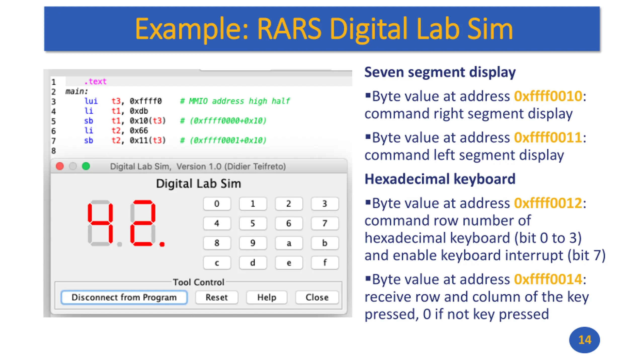Click the slide number 14 badge

584,340
